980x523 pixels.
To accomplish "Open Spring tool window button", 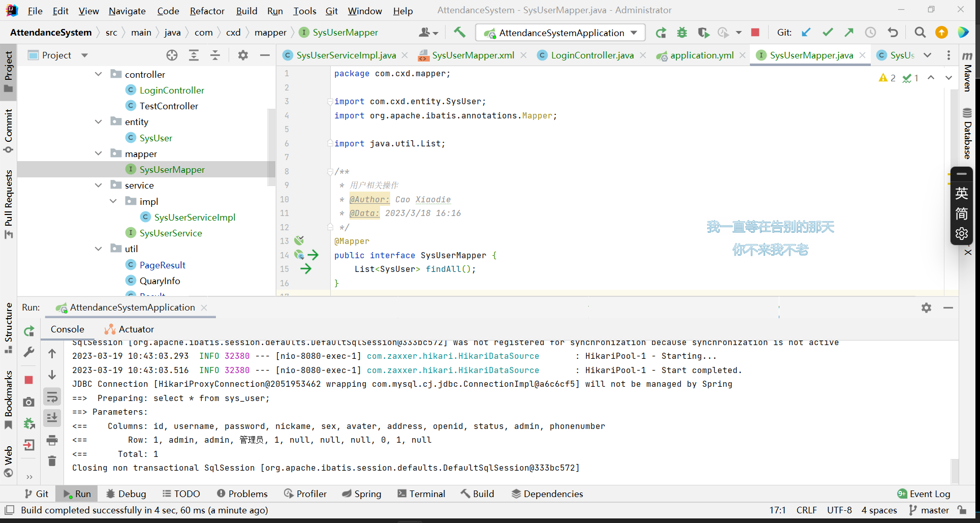I will (x=361, y=494).
